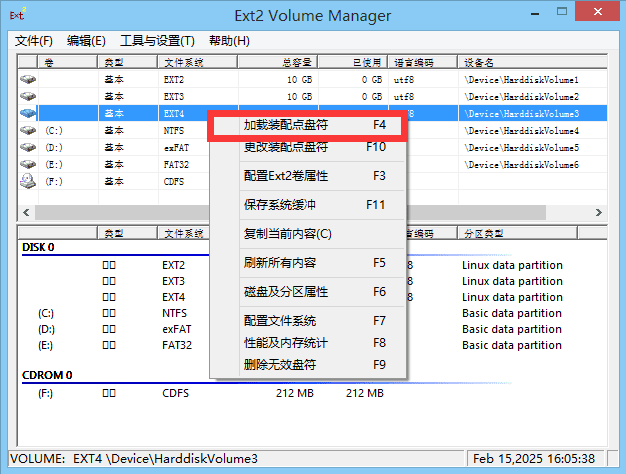Click the highlighted EXT4 volume's disk icon
Image resolution: width=626 pixels, height=474 pixels.
[28, 113]
